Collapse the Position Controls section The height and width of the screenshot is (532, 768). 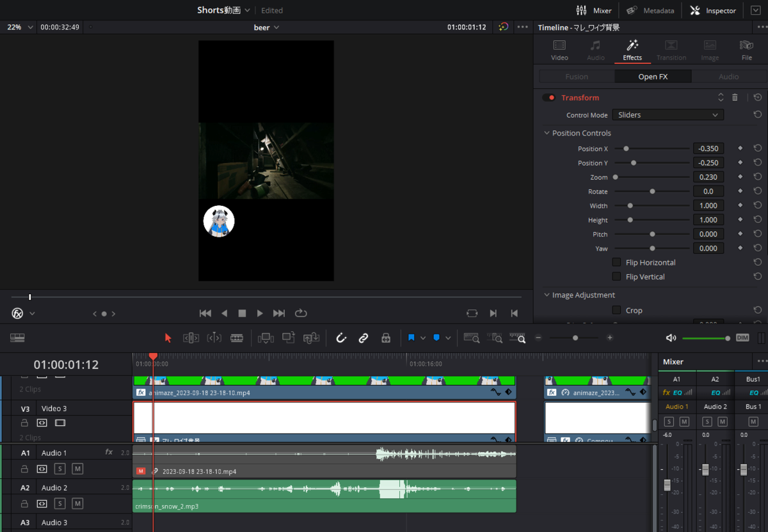[547, 133]
